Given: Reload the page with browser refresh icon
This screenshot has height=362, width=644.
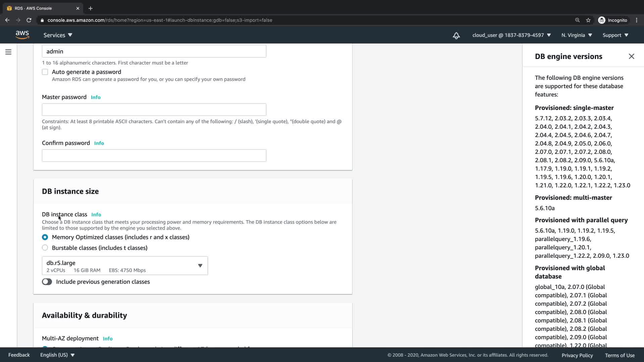Looking at the screenshot, I should (29, 20).
